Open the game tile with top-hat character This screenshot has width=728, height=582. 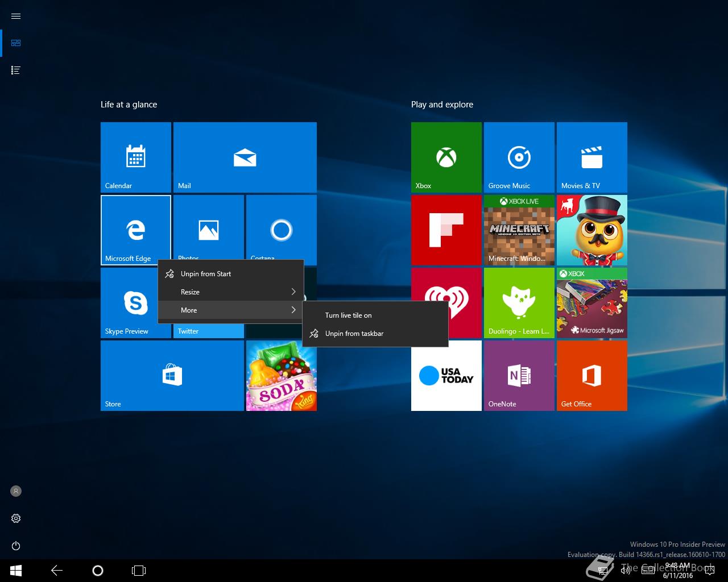coord(592,230)
